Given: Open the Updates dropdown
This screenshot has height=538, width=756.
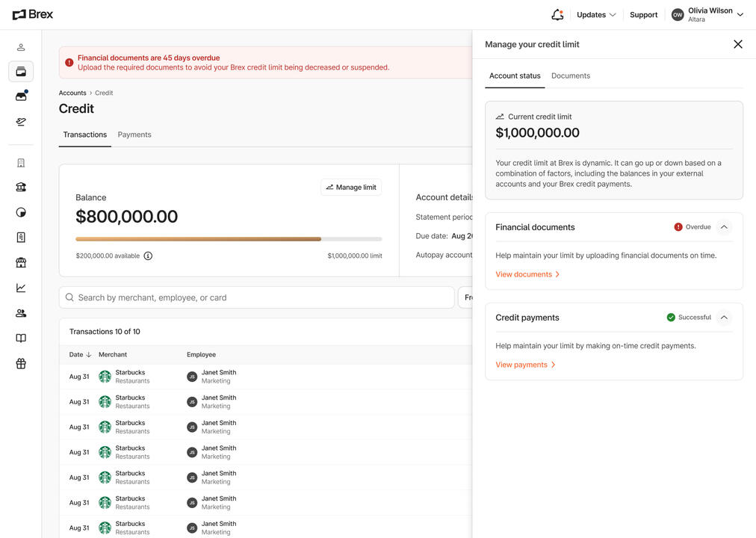Looking at the screenshot, I should coord(596,15).
